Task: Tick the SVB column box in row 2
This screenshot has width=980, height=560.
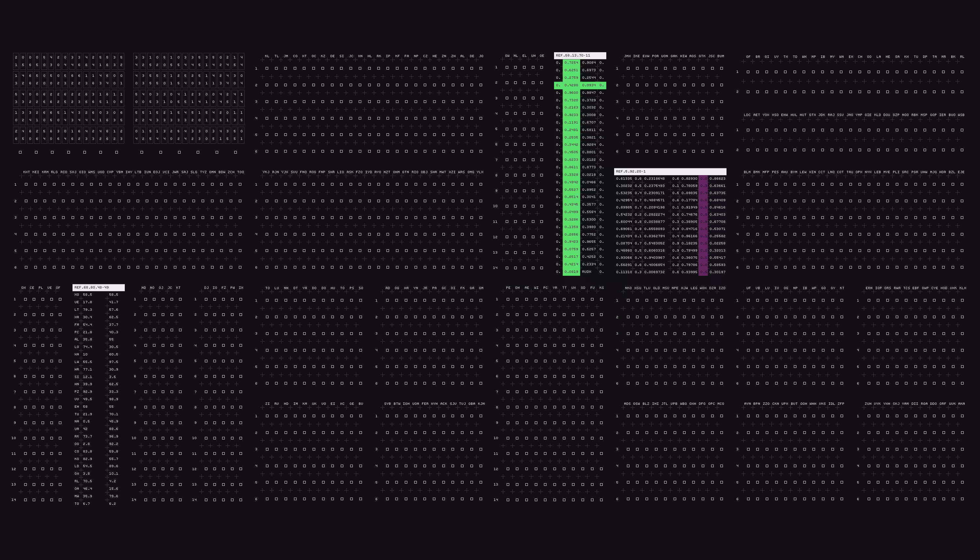Action: pos(387,433)
